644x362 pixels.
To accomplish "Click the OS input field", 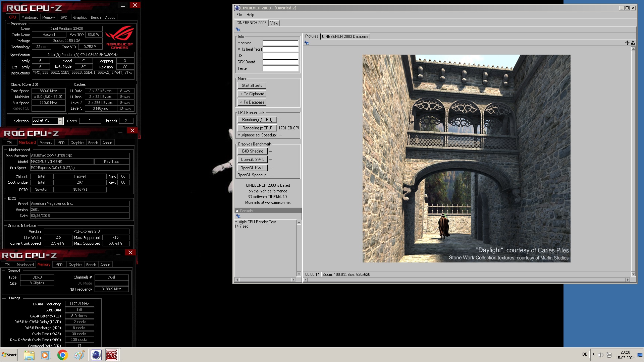I will tap(280, 56).
